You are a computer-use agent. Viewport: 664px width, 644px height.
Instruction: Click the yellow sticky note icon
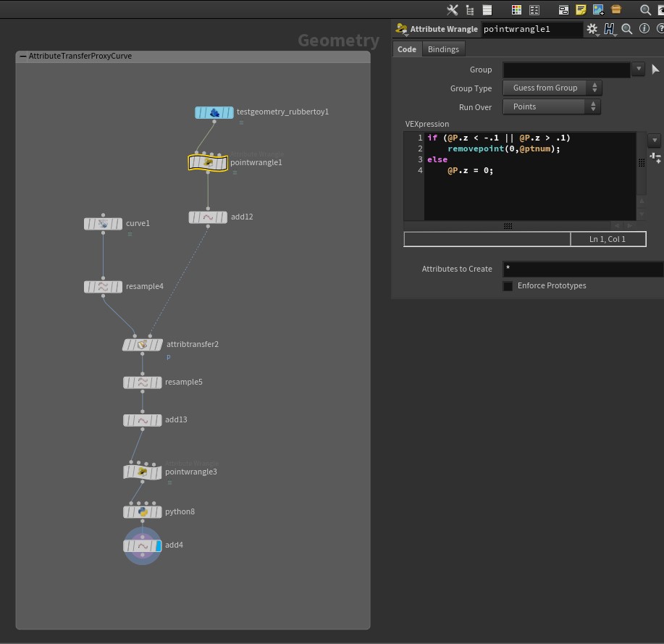pos(581,10)
